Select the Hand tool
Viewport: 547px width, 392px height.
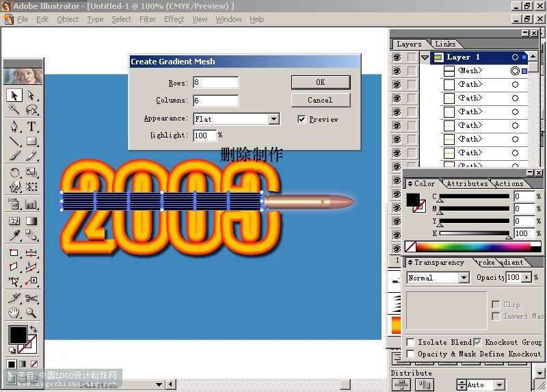click(14, 313)
